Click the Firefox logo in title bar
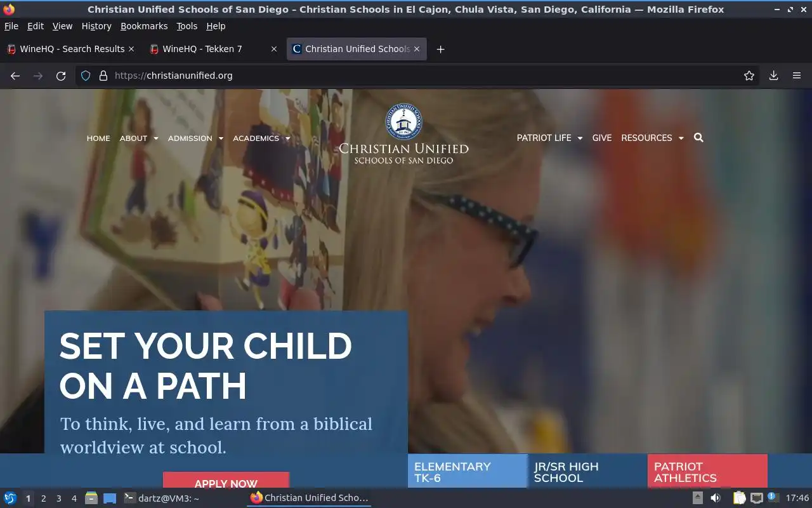Viewport: 812px width, 508px height. point(9,9)
